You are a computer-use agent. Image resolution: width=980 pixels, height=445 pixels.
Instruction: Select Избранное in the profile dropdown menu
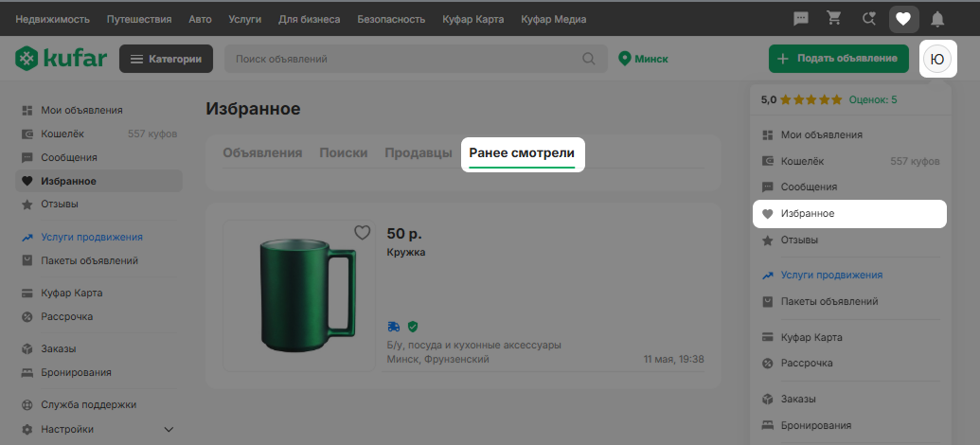[x=850, y=213]
